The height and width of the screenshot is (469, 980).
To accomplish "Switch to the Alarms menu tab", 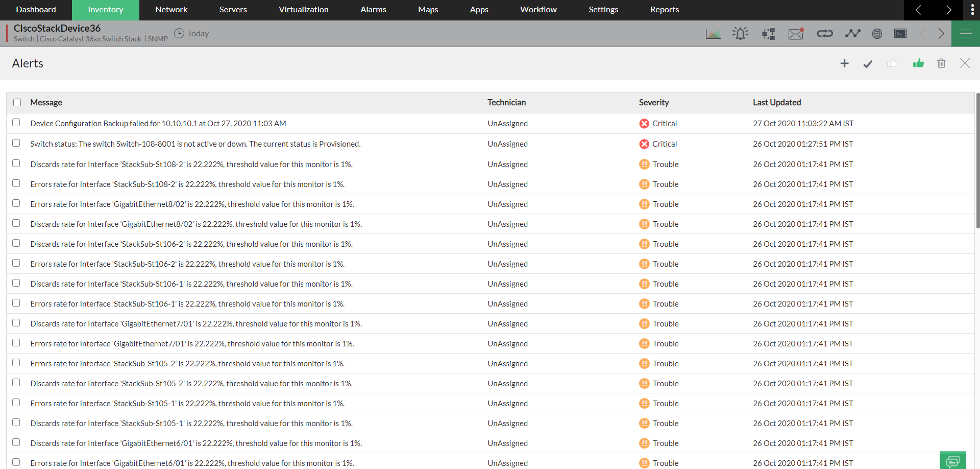I will pyautogui.click(x=373, y=10).
